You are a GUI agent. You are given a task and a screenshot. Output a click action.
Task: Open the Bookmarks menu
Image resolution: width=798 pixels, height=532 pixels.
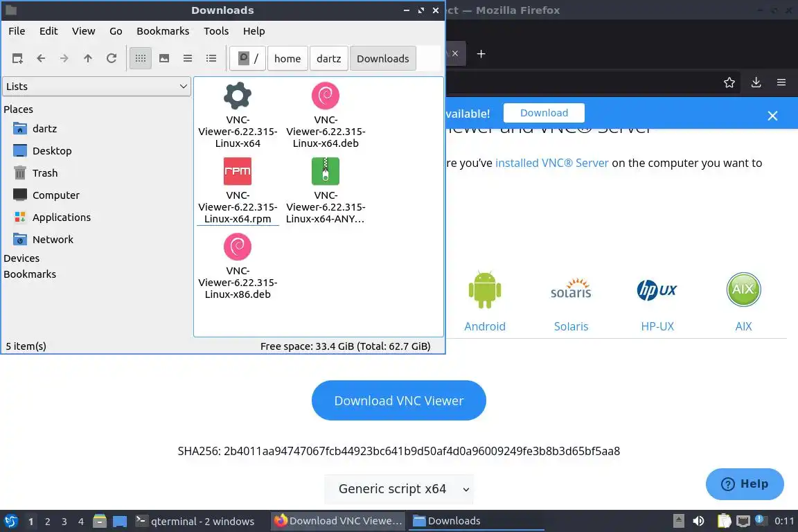point(163,31)
